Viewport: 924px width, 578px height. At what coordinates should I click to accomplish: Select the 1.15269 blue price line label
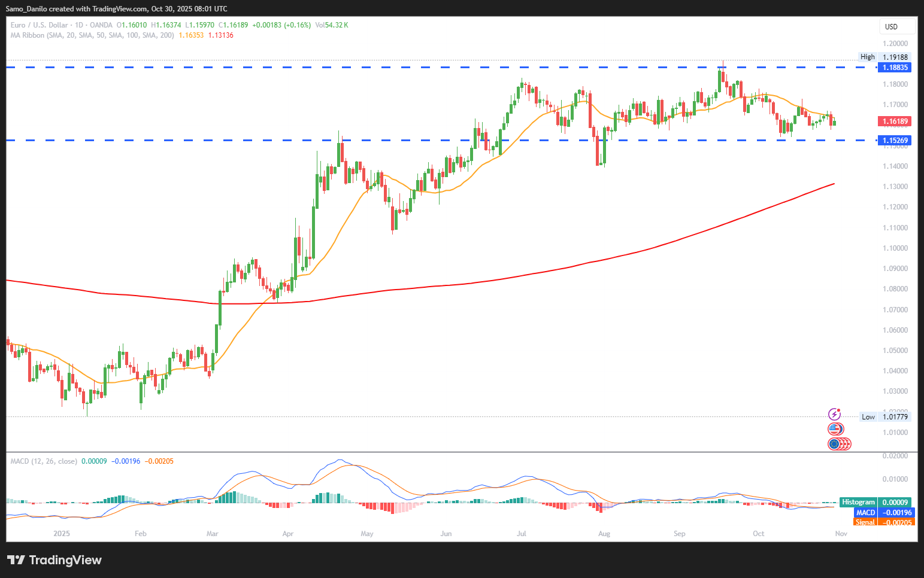tap(895, 141)
